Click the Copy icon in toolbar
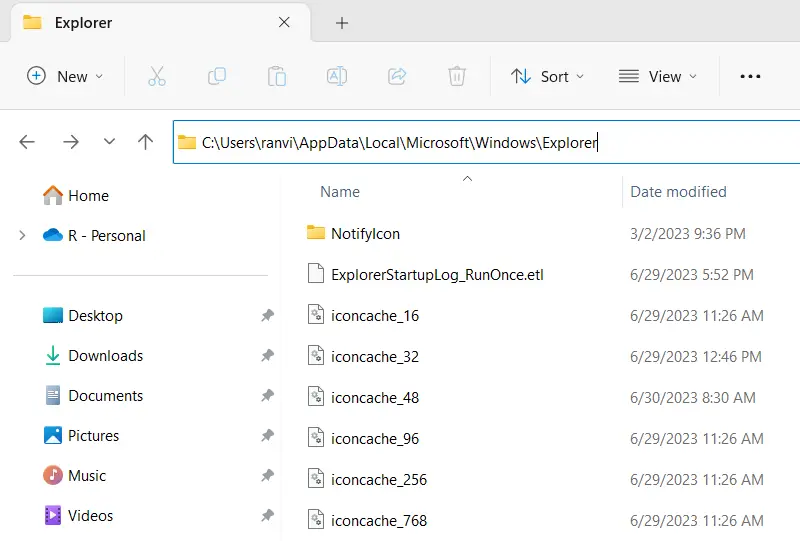Screen dimensions: 800x541 click(217, 77)
